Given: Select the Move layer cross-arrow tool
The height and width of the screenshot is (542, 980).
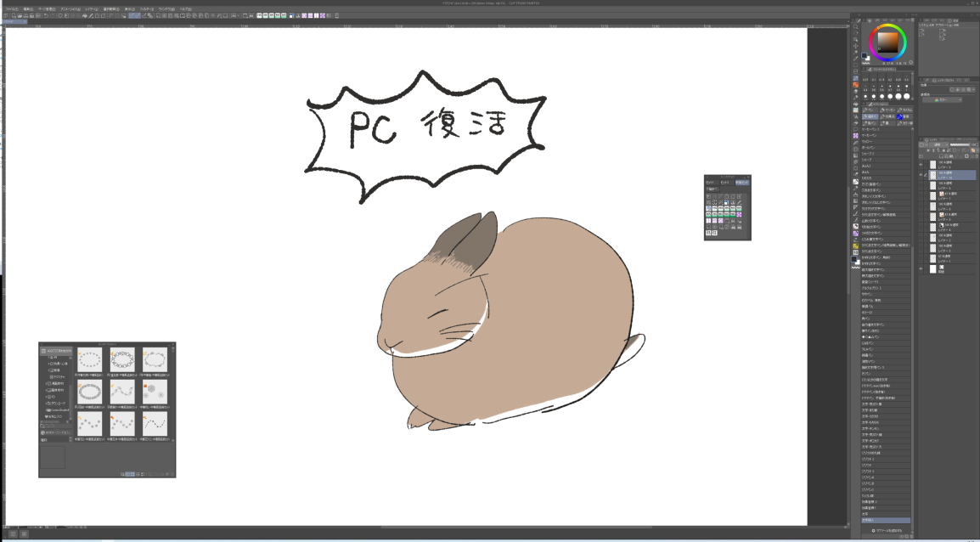Looking at the screenshot, I should point(856,46).
